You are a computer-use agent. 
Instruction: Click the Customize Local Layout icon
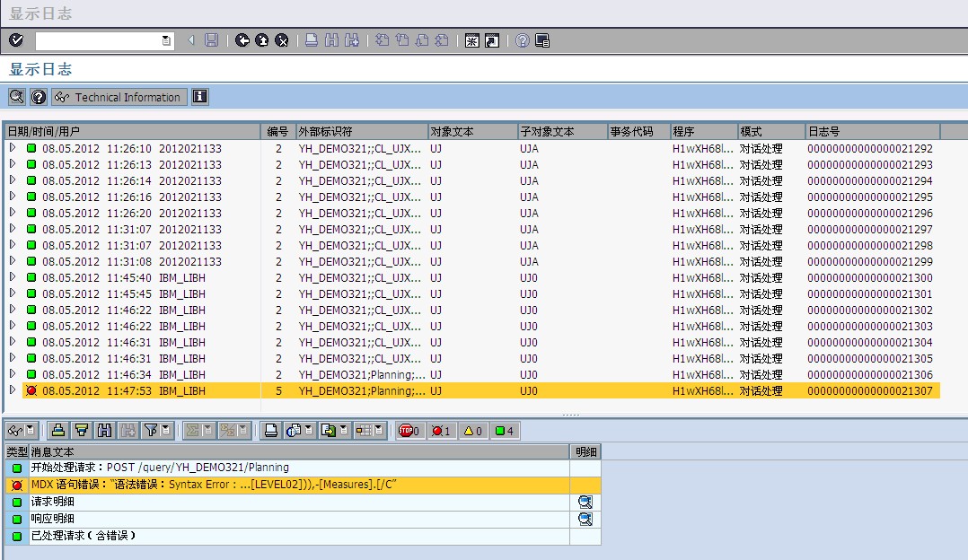pos(542,40)
